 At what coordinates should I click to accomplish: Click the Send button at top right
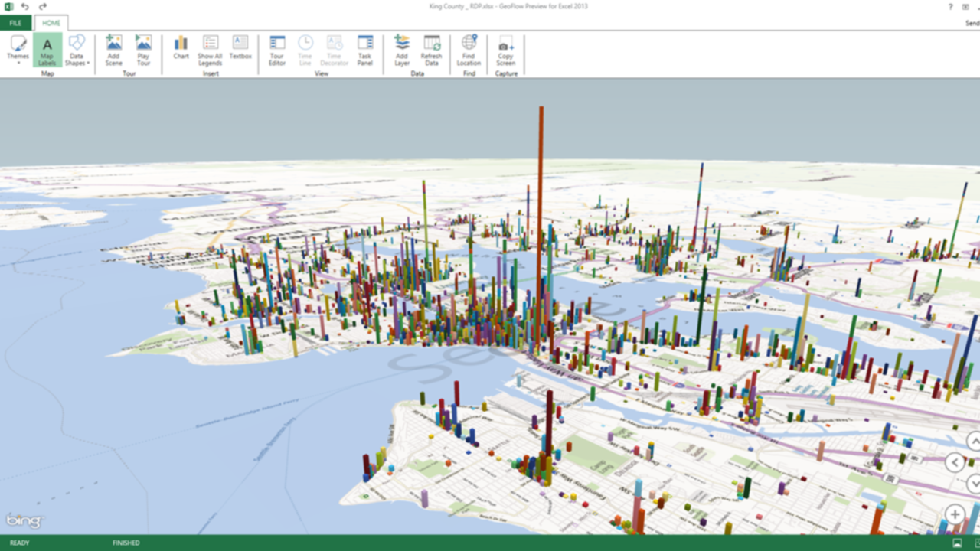(x=972, y=23)
